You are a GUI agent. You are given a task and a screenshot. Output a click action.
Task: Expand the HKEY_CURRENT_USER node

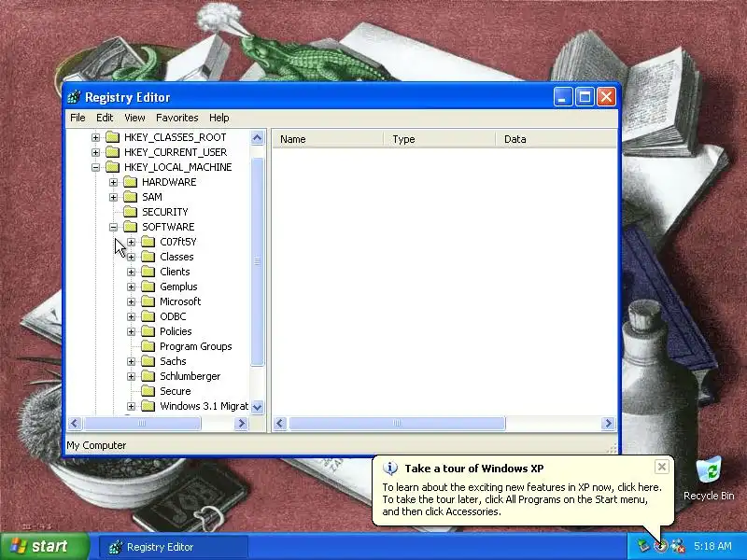pos(95,152)
